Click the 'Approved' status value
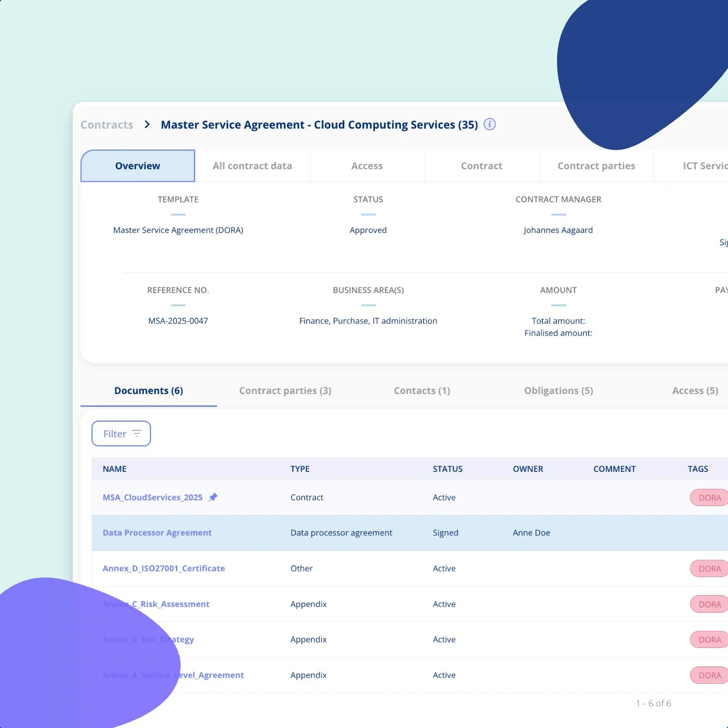The width and height of the screenshot is (728, 728). 368,230
